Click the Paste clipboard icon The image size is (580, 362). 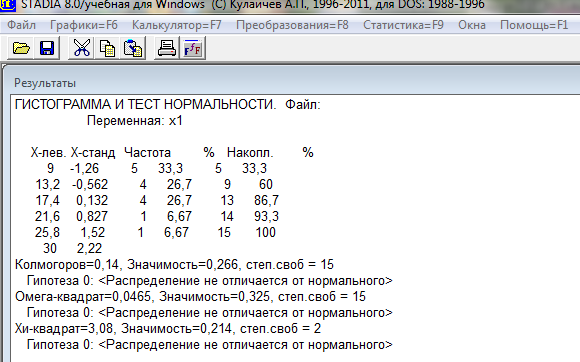click(x=133, y=48)
